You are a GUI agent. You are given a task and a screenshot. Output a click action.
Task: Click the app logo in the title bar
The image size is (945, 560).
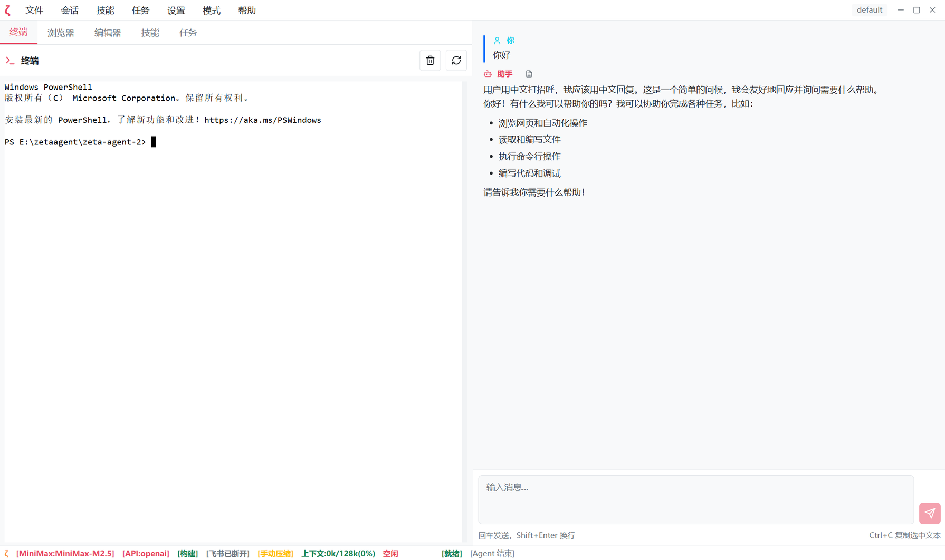click(8, 10)
